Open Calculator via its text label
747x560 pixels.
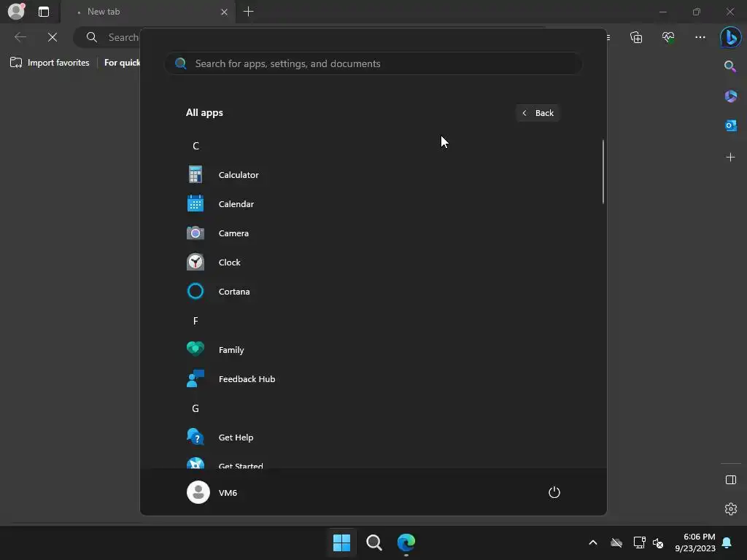(x=239, y=175)
